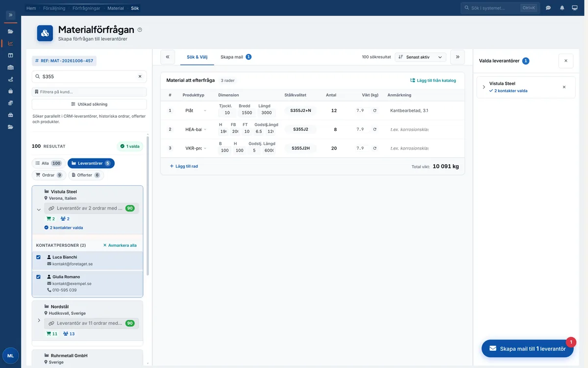
Task: Open notifications bell in top bar
Action: [x=562, y=8]
